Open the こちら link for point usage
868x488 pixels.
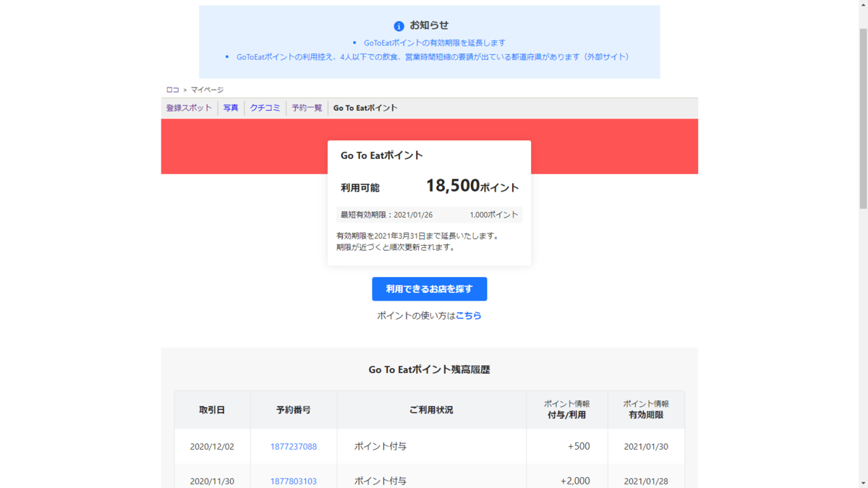468,315
